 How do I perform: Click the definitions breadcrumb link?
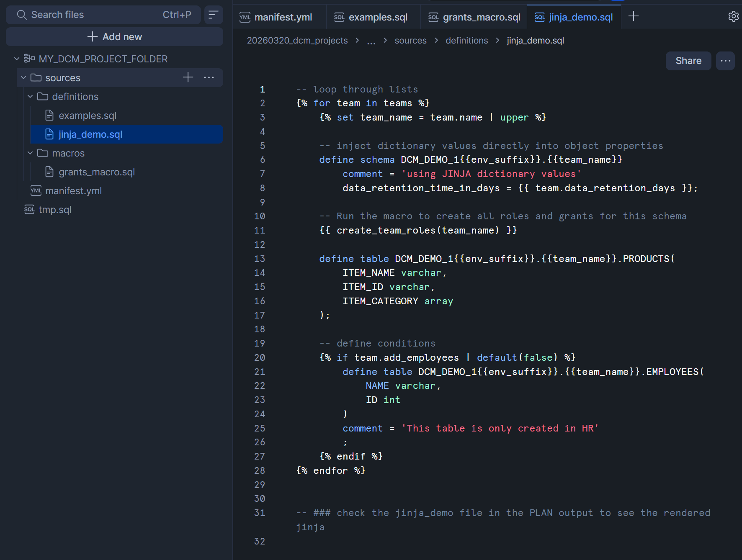[466, 41]
